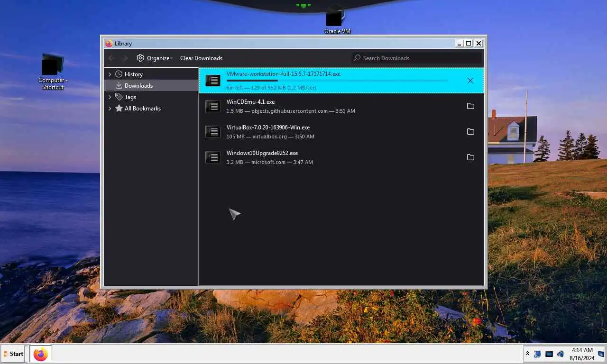
Task: Open containing folder for WinCDEmu-4.1.exe
Action: (470, 106)
